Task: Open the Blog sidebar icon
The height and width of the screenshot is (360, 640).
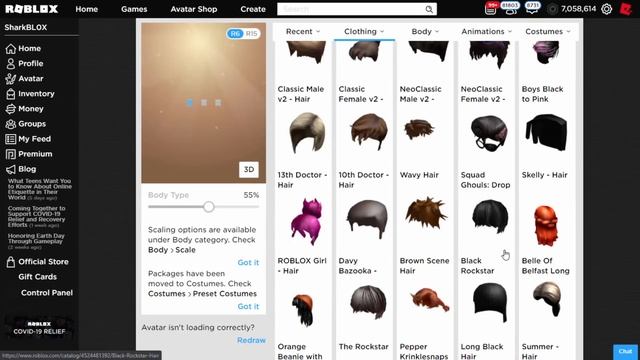Action: pyautogui.click(x=11, y=169)
